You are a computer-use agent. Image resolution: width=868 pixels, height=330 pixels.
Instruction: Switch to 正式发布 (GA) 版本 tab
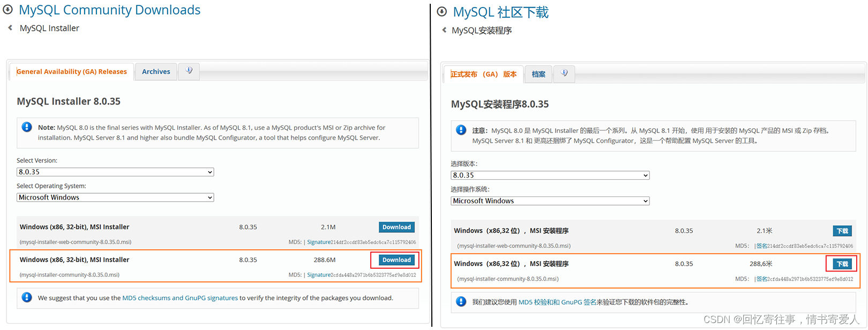tap(483, 74)
